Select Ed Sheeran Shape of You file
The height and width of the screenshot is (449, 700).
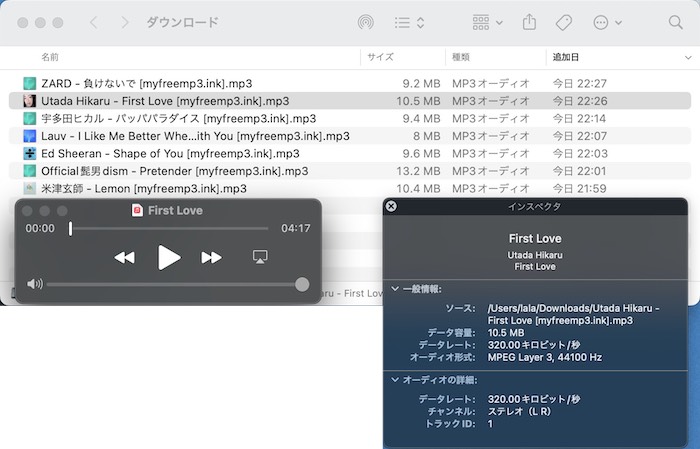pyautogui.click(x=350, y=154)
